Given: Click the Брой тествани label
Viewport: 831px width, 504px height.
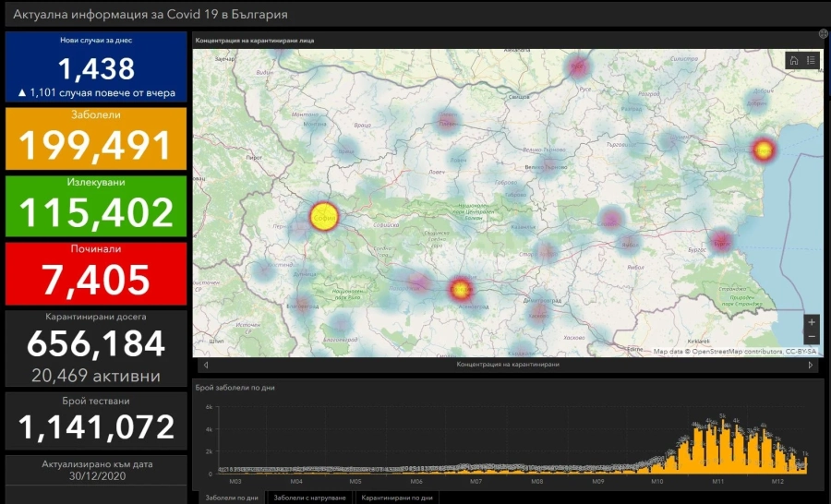Looking at the screenshot, I should (96, 402).
